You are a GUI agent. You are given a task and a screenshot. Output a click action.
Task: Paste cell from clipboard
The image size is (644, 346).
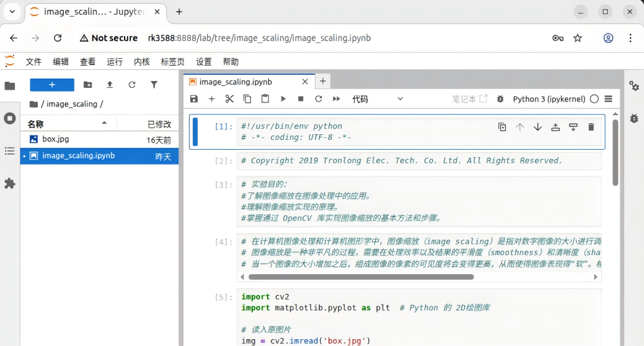click(265, 99)
